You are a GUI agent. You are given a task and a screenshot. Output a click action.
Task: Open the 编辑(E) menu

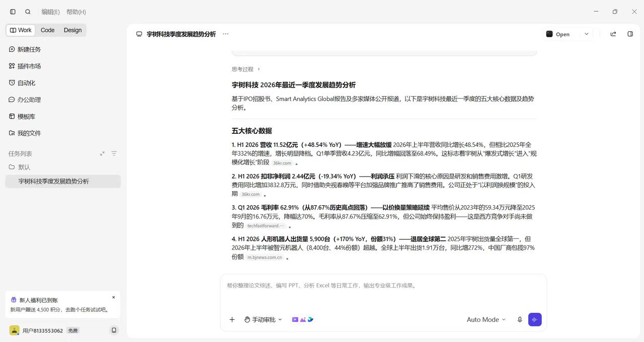[50, 12]
